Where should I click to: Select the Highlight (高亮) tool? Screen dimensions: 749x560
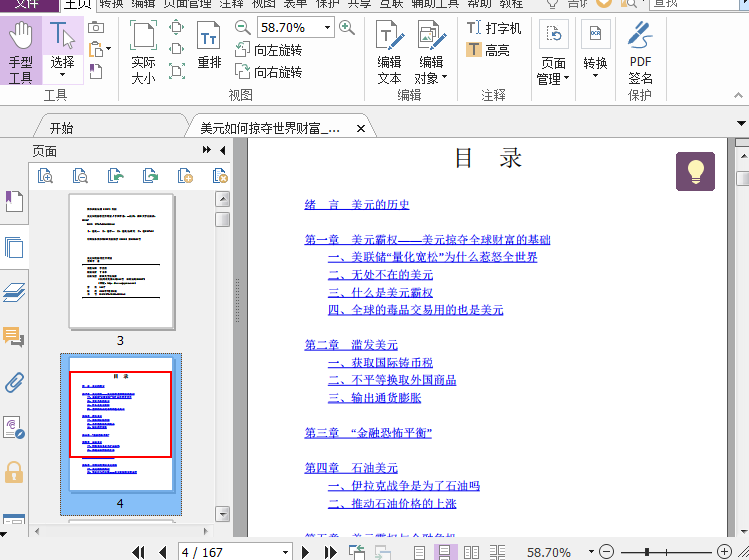point(488,50)
